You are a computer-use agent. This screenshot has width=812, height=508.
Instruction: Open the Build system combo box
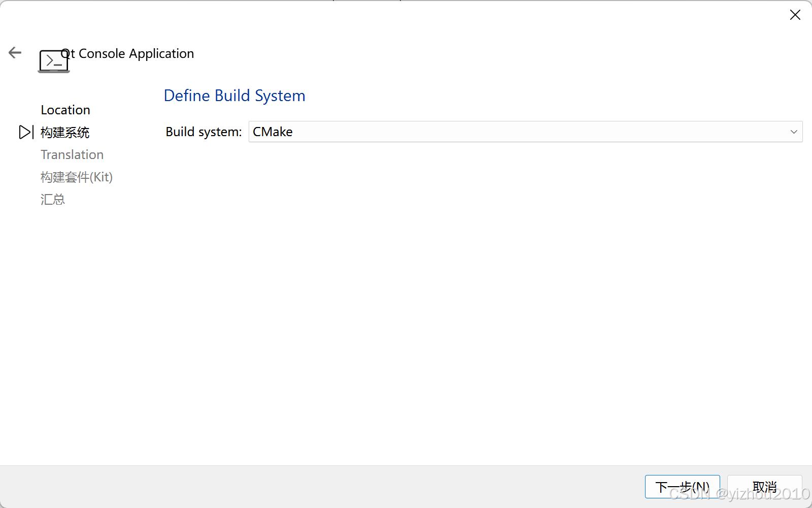(x=525, y=132)
